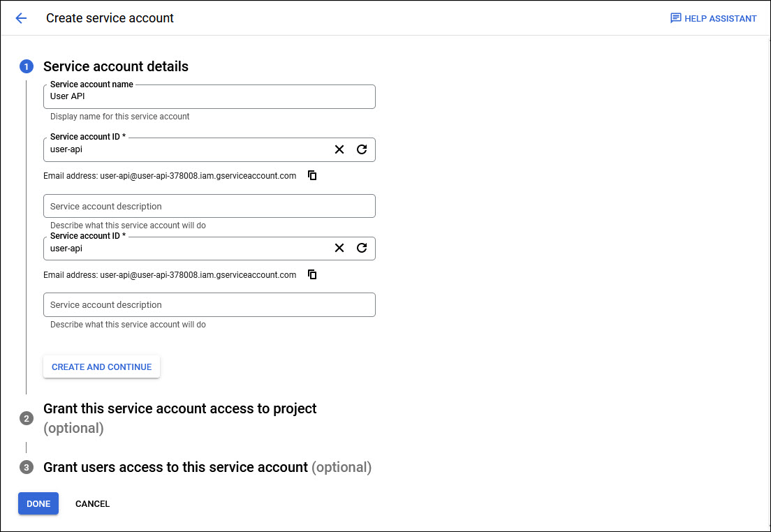Expand Grant this service account access to project
The width and height of the screenshot is (771, 532).
[x=179, y=408]
